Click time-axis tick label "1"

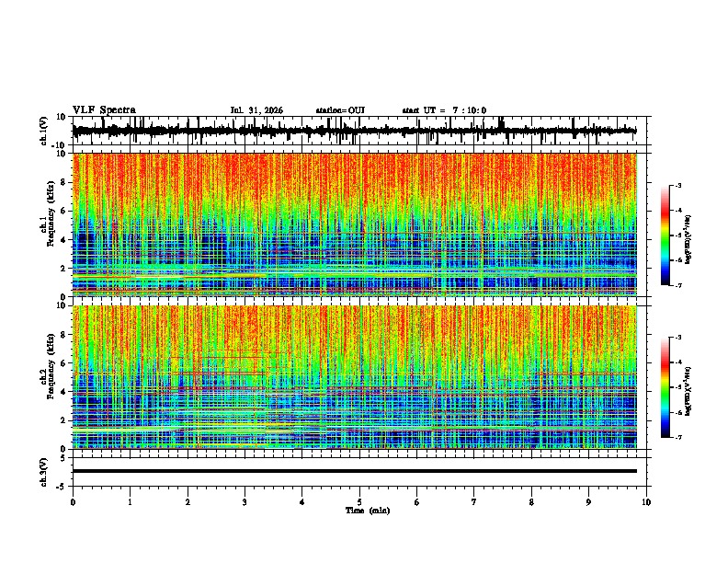[130, 502]
